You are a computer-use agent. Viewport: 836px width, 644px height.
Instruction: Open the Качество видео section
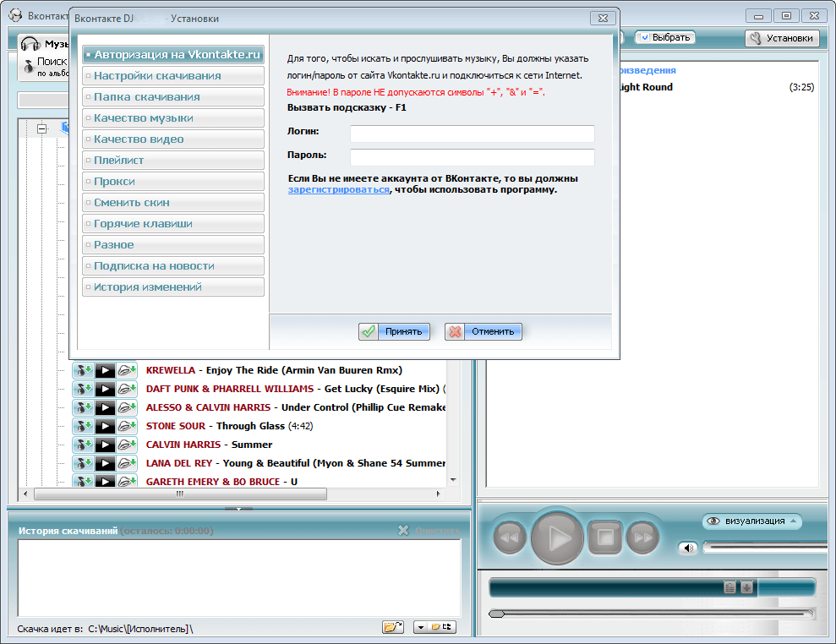(173, 139)
